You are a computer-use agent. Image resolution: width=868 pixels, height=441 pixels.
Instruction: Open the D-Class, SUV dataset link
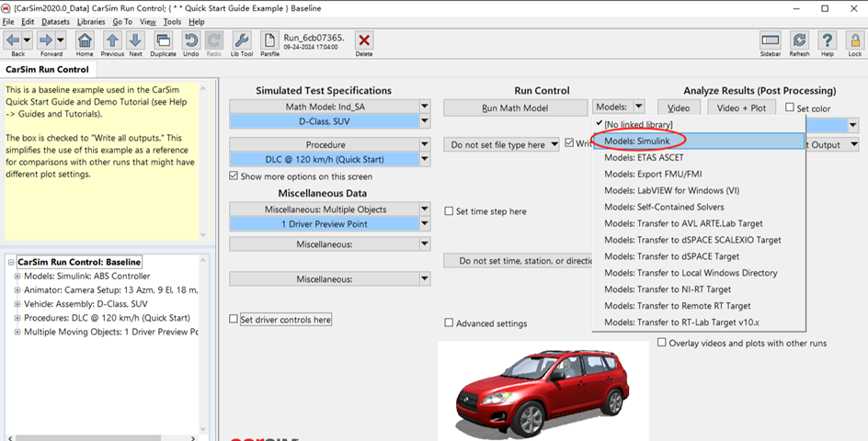point(325,121)
